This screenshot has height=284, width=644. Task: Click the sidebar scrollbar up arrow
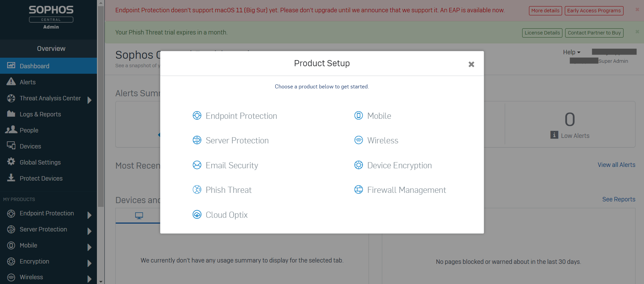click(x=101, y=3)
